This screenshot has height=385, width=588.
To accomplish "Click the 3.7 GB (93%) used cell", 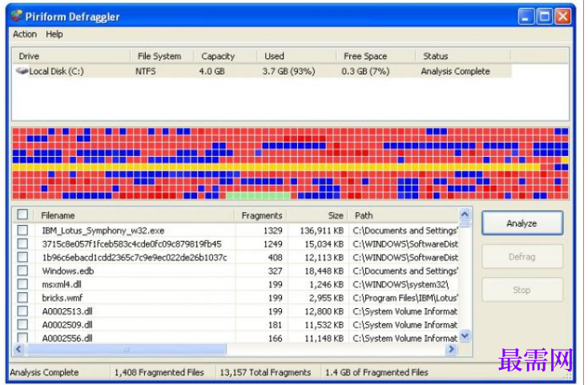I will click(x=288, y=71).
